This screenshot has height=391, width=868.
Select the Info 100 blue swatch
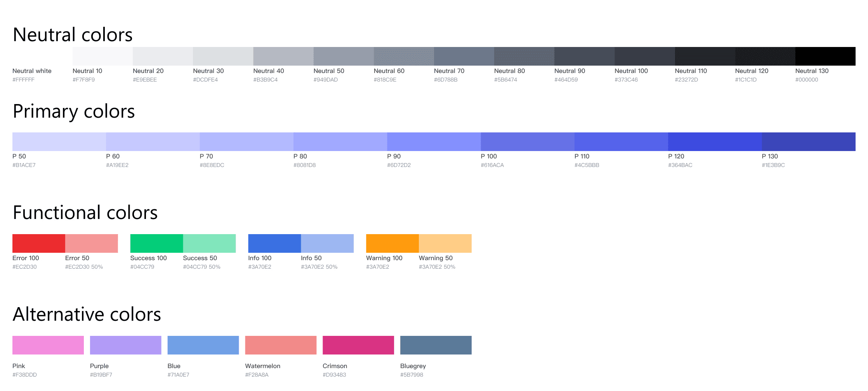point(274,243)
